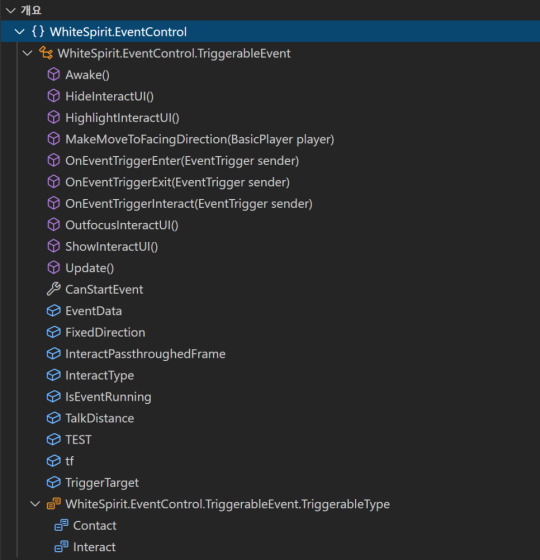Click the method icon beside Awake()

[54, 75]
